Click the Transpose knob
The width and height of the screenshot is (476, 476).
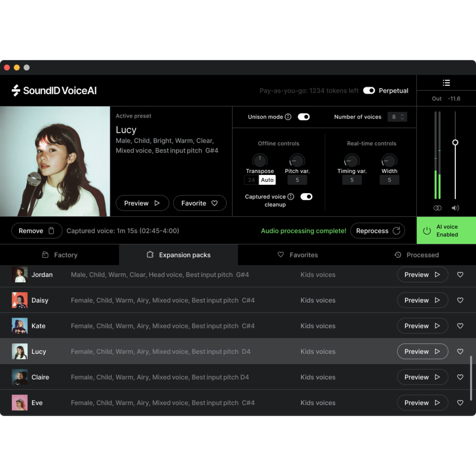[260, 160]
